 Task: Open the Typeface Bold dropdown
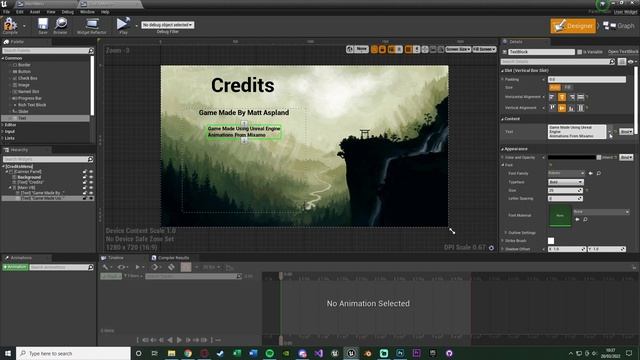pos(566,182)
